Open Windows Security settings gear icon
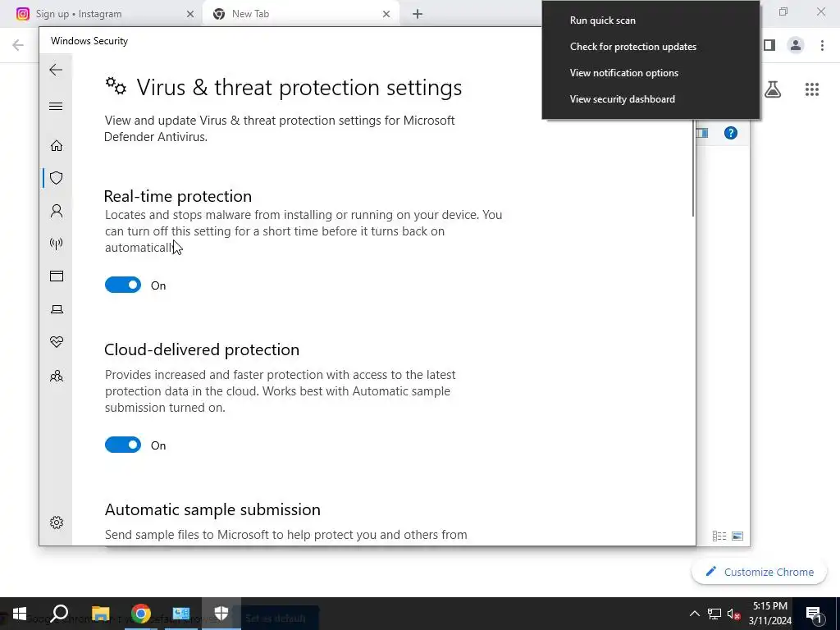The width and height of the screenshot is (840, 630). click(x=57, y=523)
